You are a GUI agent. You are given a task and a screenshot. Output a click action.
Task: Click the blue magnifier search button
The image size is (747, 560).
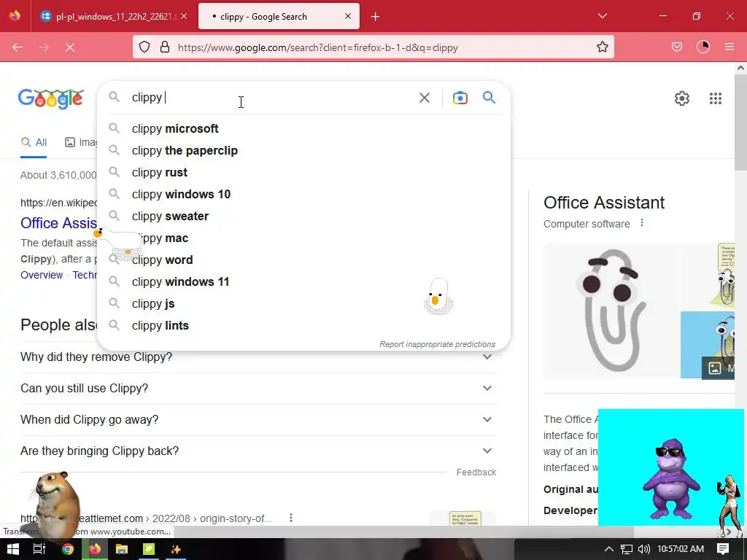tap(489, 98)
